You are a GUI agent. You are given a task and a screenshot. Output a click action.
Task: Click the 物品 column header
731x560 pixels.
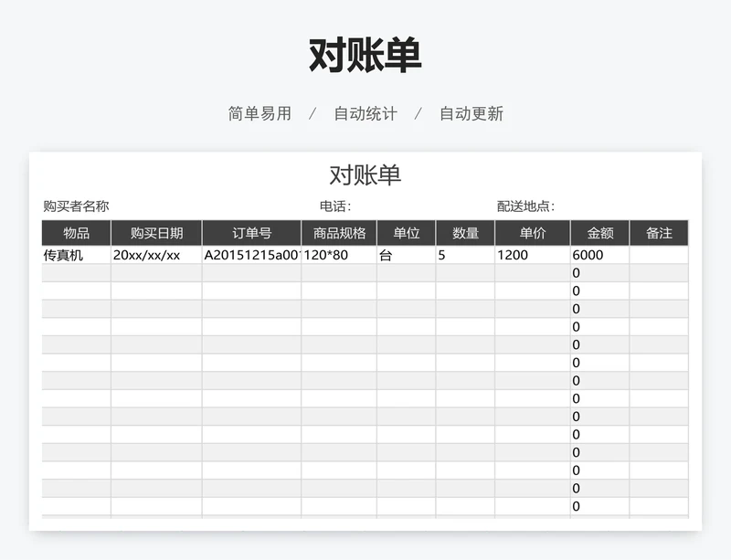[77, 233]
